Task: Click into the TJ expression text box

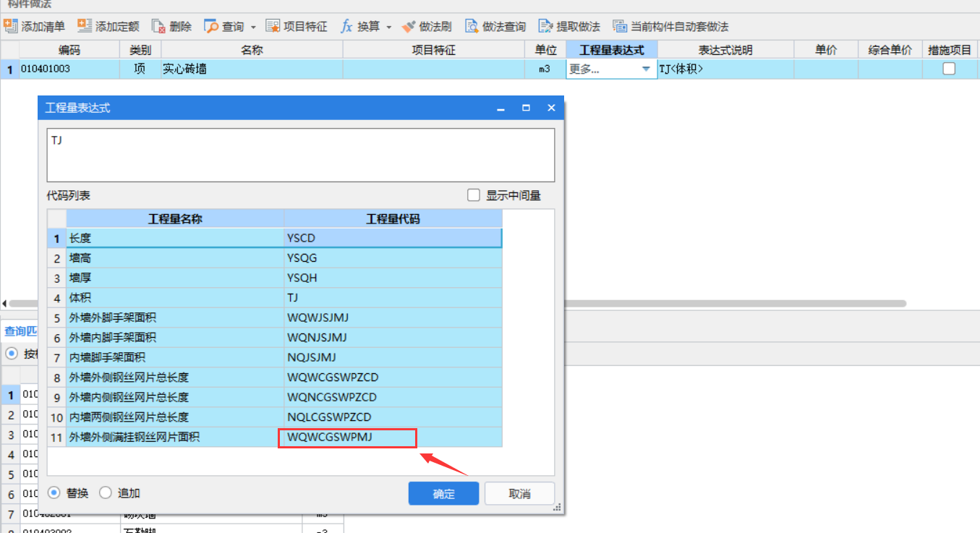Action: [x=301, y=155]
